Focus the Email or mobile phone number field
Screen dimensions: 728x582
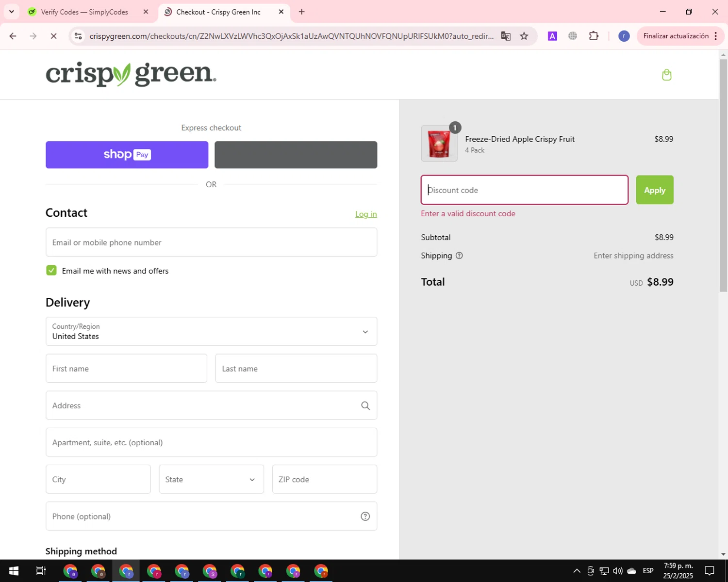[x=211, y=242]
